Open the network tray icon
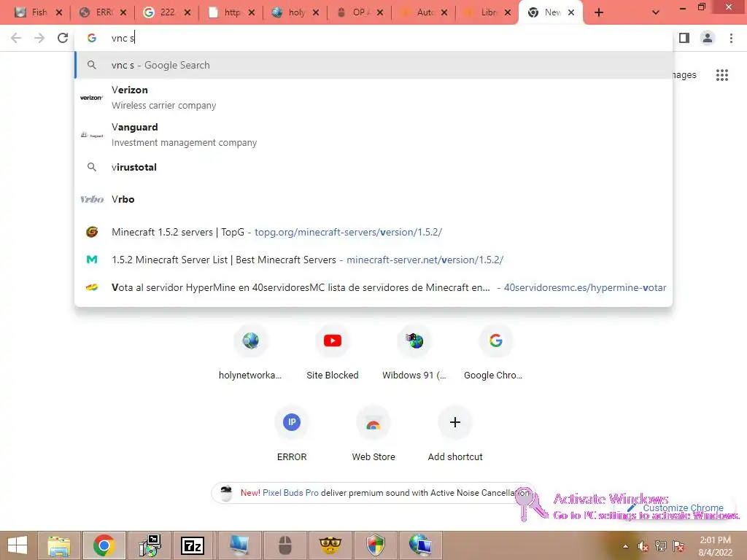Viewport: 747px width, 560px height. point(661,546)
